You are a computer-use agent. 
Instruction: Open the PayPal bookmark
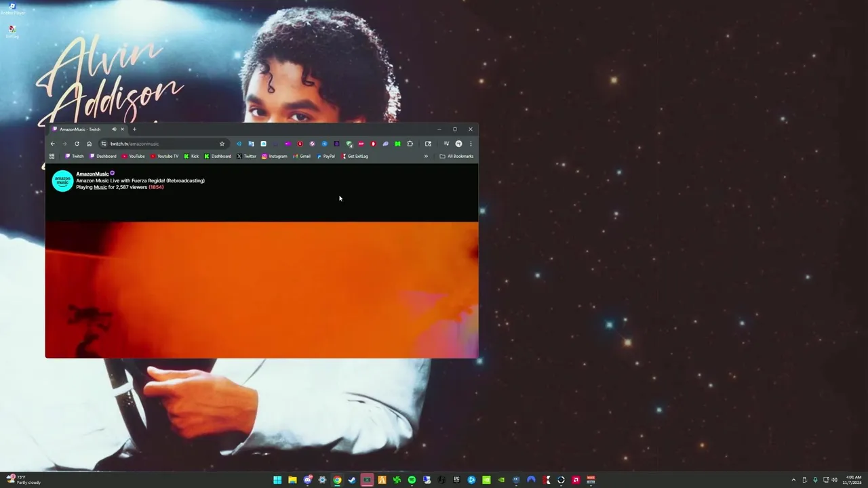pos(326,157)
